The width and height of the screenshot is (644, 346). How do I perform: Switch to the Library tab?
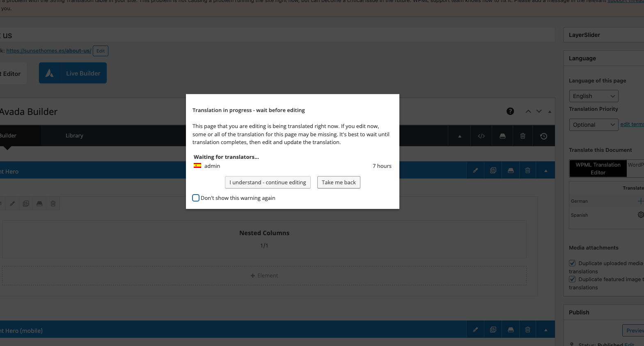74,135
